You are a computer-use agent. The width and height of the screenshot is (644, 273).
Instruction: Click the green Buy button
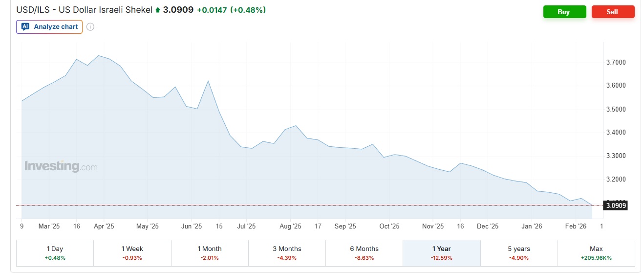tap(564, 12)
